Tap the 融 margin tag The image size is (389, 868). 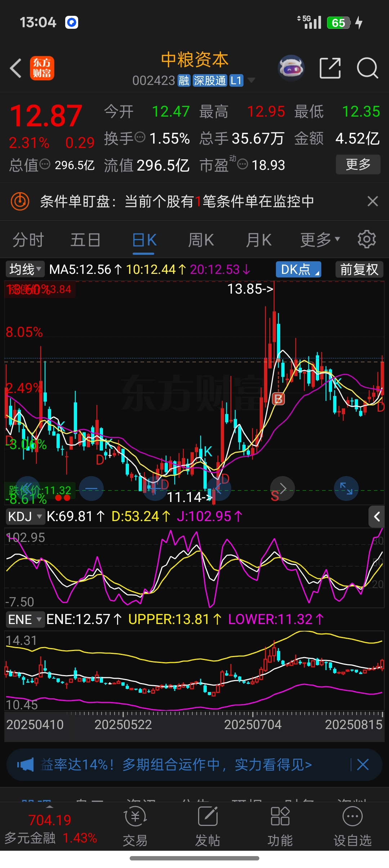pyautogui.click(x=184, y=80)
